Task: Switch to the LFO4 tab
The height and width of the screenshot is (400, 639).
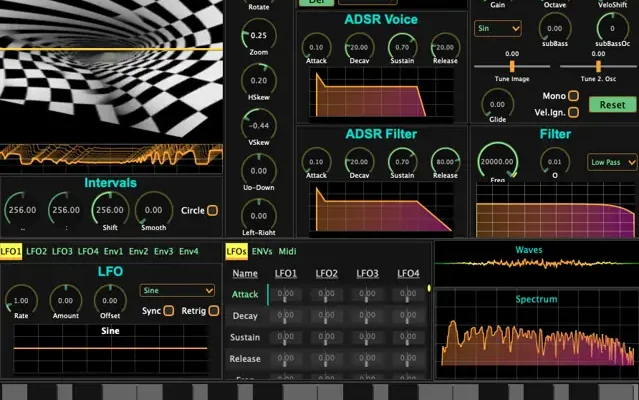Action: (x=88, y=251)
